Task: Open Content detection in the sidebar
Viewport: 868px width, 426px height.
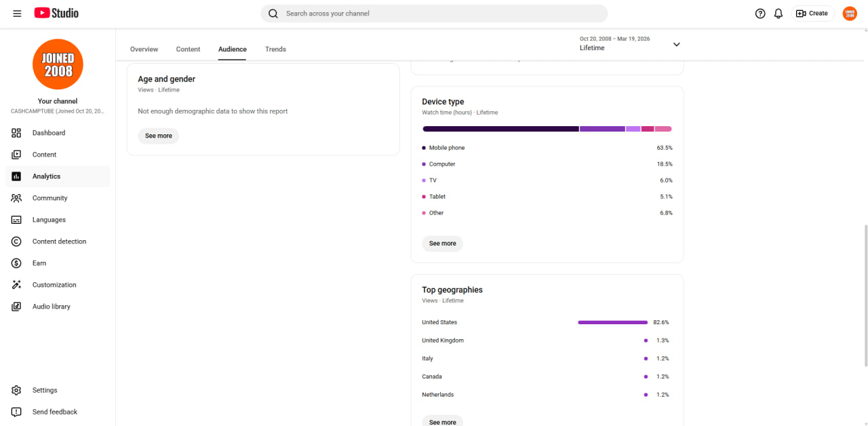Action: coord(58,241)
